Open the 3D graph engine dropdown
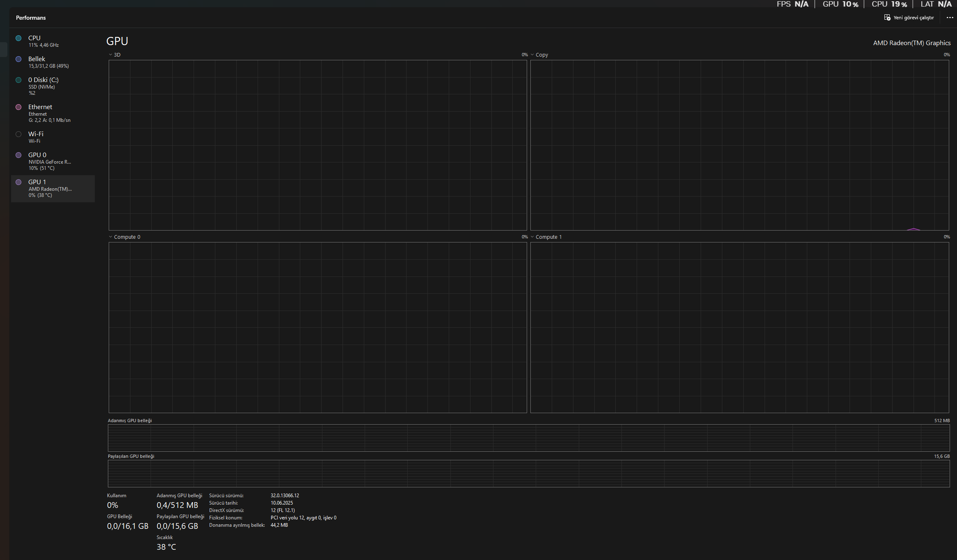The height and width of the screenshot is (560, 957). (114, 55)
